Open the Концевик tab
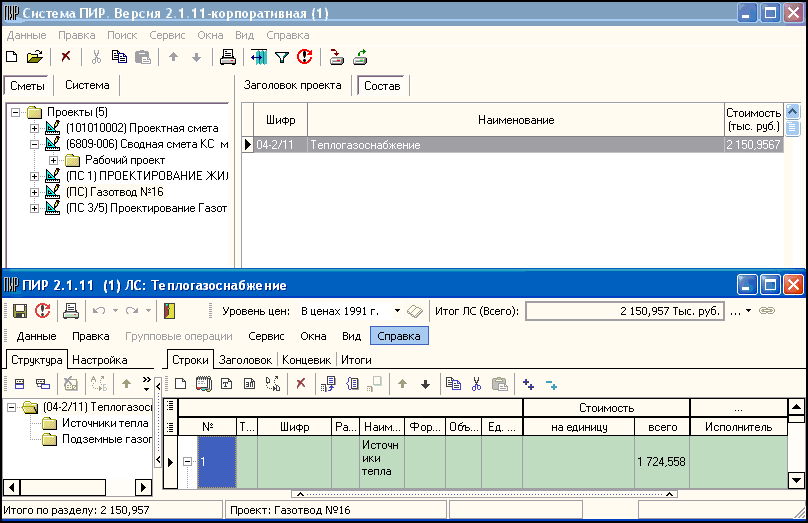This screenshot has height=523, width=808. pyautogui.click(x=307, y=360)
